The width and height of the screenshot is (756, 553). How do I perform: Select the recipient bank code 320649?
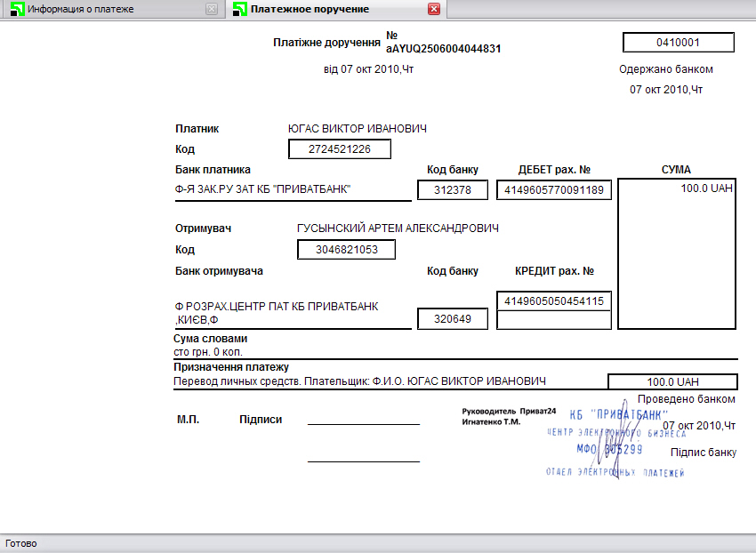[452, 318]
